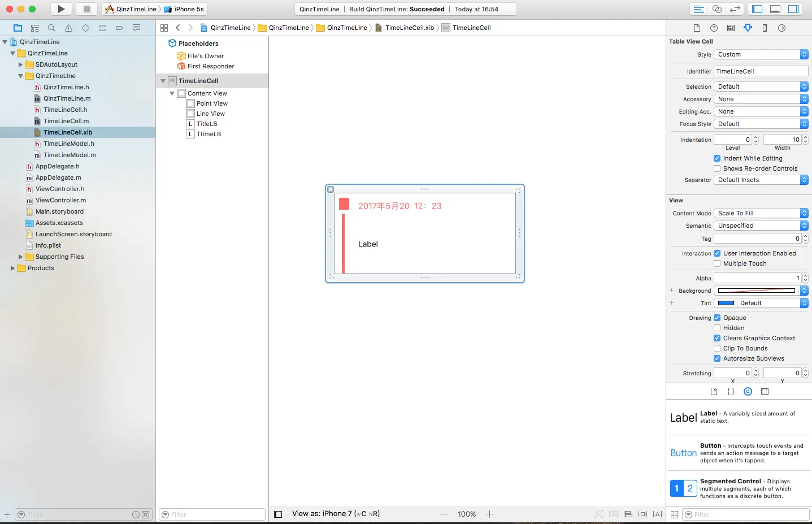The width and height of the screenshot is (812, 524).
Task: Go forward in editor history
Action: 190,28
